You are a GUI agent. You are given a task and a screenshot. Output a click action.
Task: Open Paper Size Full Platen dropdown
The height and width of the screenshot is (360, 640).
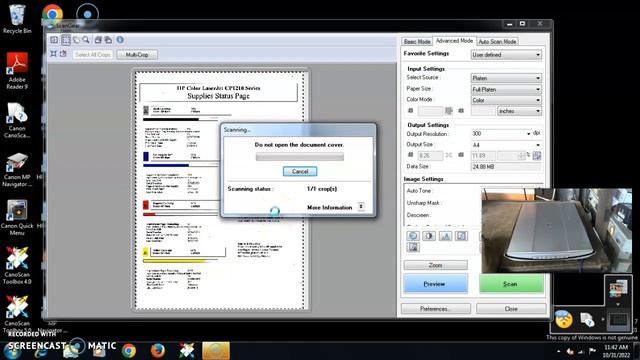[506, 89]
